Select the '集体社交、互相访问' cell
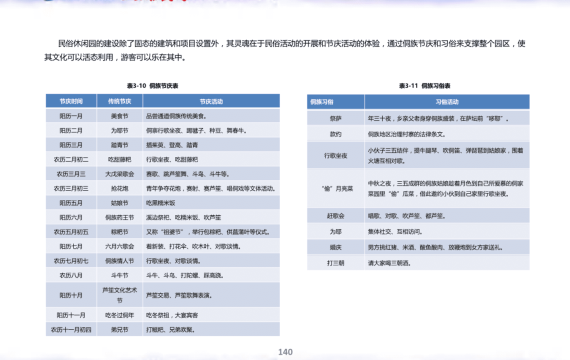The width and height of the screenshot is (570, 360). (x=447, y=232)
